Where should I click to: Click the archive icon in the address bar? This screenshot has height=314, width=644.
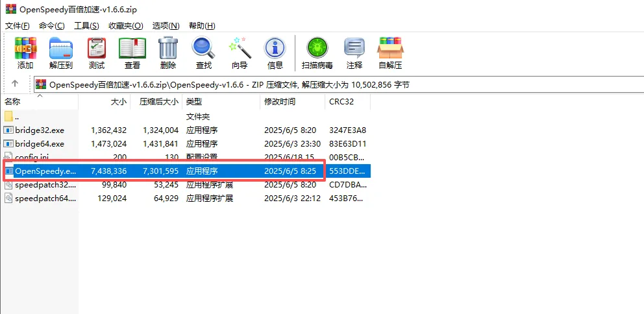point(41,84)
